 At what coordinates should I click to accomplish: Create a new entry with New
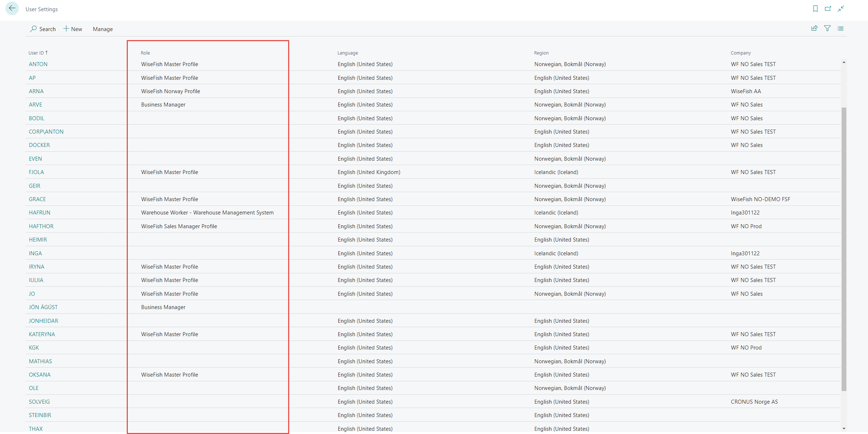click(73, 29)
